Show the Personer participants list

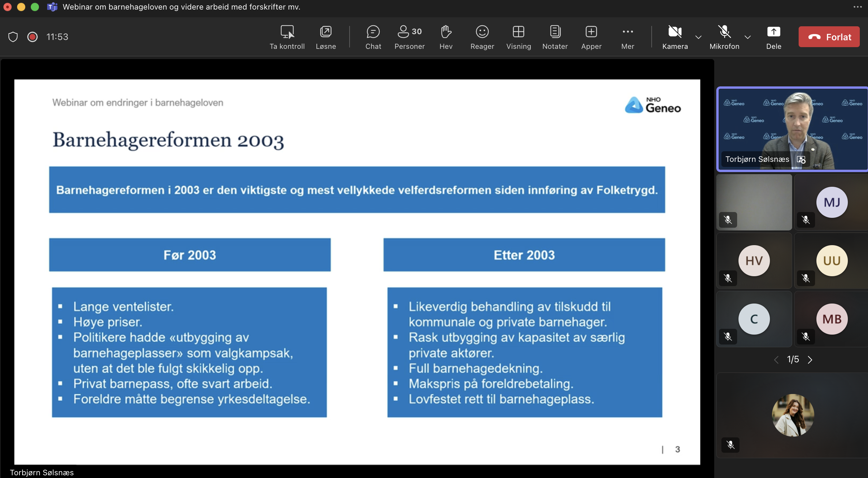409,37
